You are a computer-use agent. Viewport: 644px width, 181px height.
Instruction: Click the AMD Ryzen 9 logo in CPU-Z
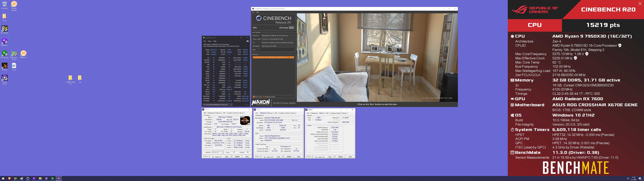(245, 121)
